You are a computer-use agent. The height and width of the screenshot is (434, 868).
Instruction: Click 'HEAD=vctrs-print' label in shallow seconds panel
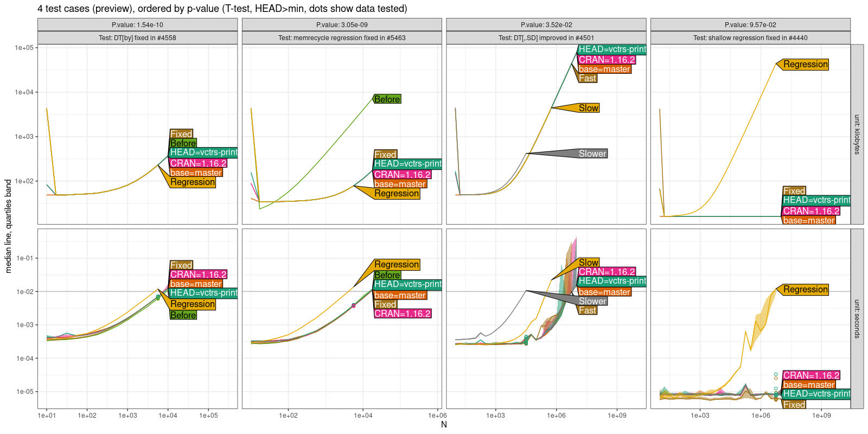[817, 394]
